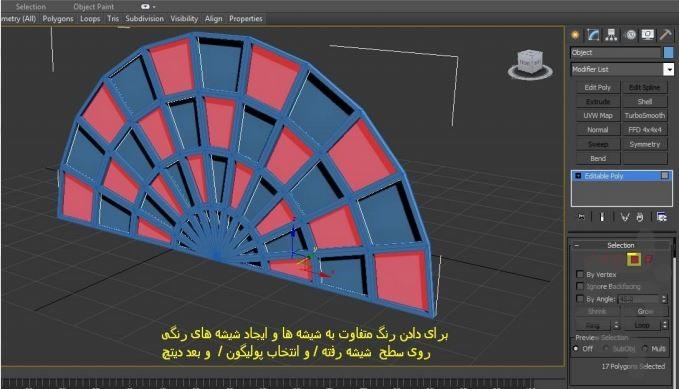The image size is (679, 389).
Task: Select the Off preview selection radio
Action: (x=576, y=348)
